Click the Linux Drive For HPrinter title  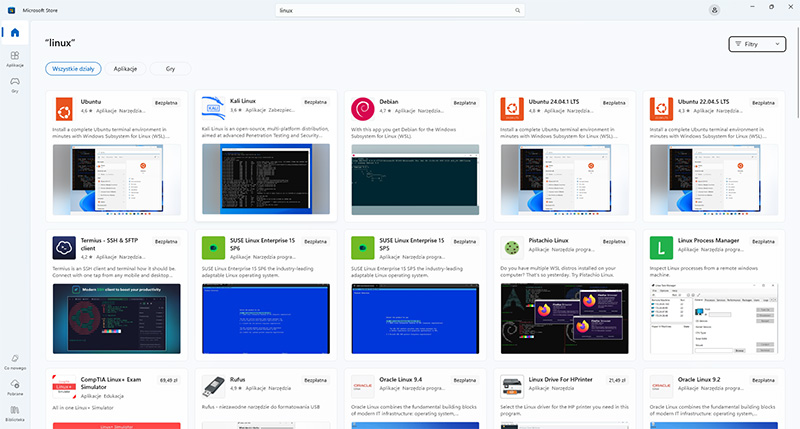(560, 380)
